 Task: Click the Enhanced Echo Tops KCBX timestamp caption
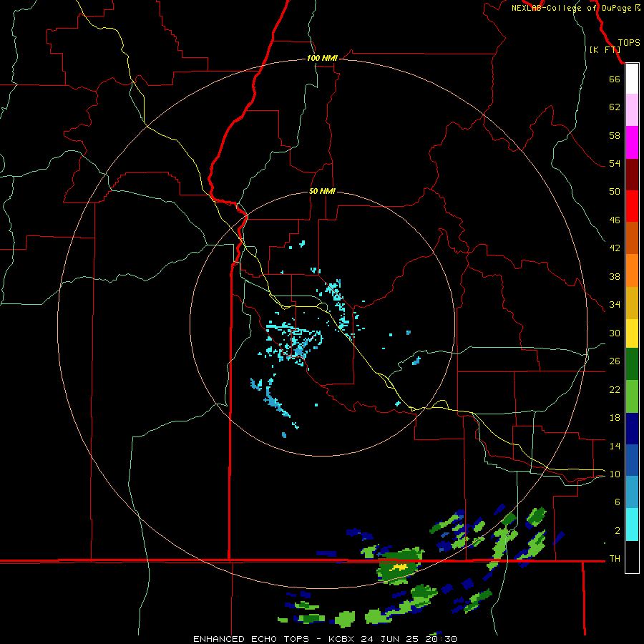325,639
